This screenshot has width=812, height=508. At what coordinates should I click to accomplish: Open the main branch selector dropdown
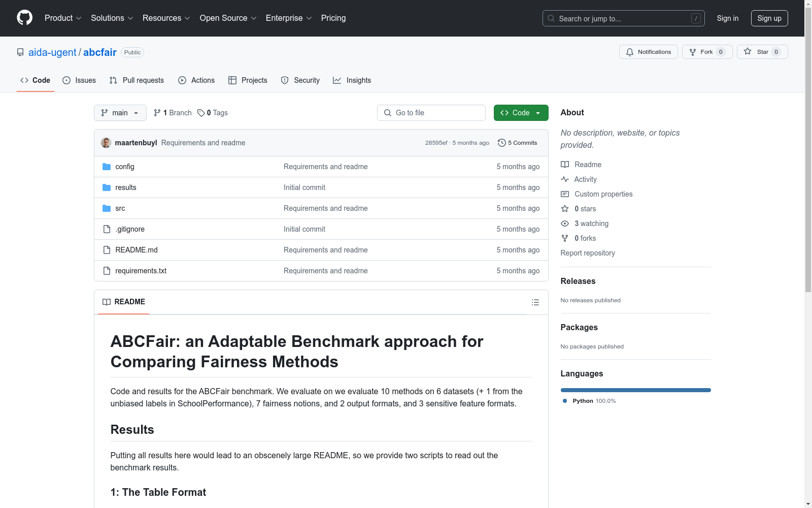[120, 113]
